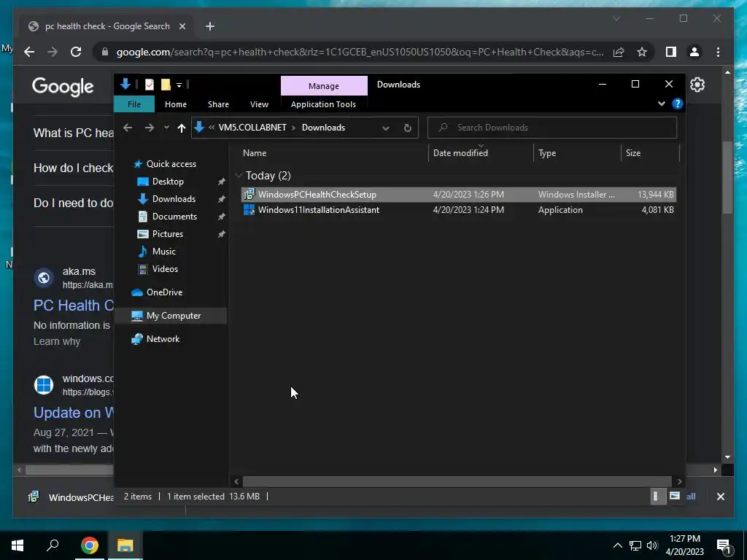Image resolution: width=747 pixels, height=560 pixels.
Task: Close the Chrome downloads bar
Action: (x=720, y=497)
